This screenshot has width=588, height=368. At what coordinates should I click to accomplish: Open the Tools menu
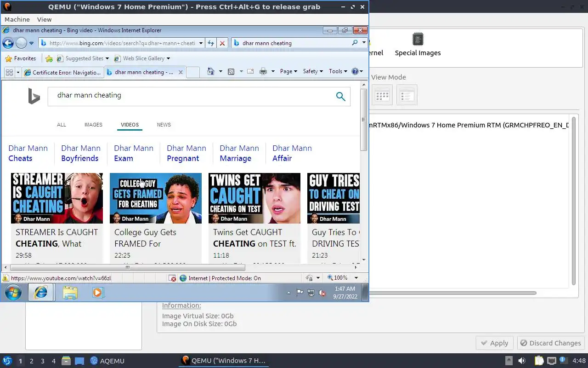point(338,71)
